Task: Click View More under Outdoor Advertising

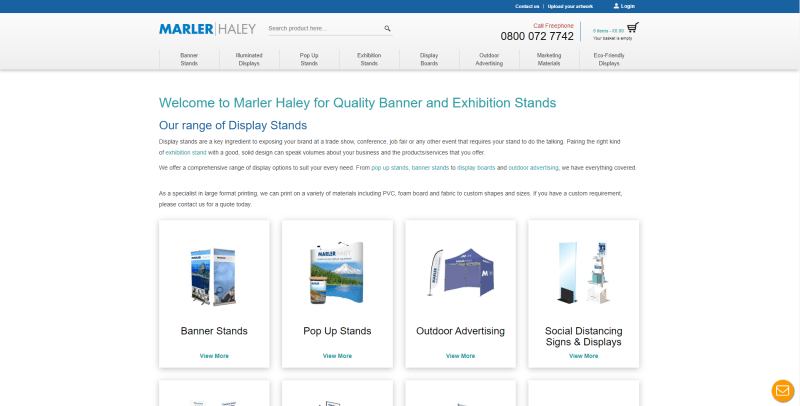Action: click(x=460, y=356)
